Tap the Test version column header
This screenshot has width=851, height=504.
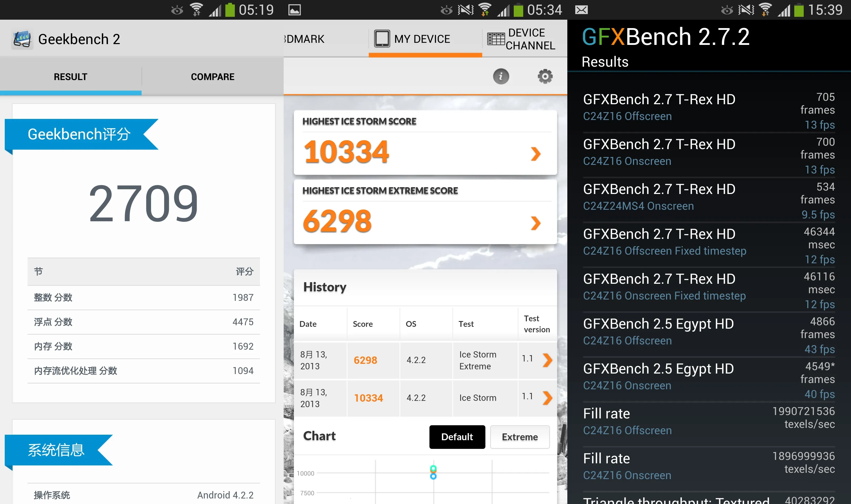537,324
